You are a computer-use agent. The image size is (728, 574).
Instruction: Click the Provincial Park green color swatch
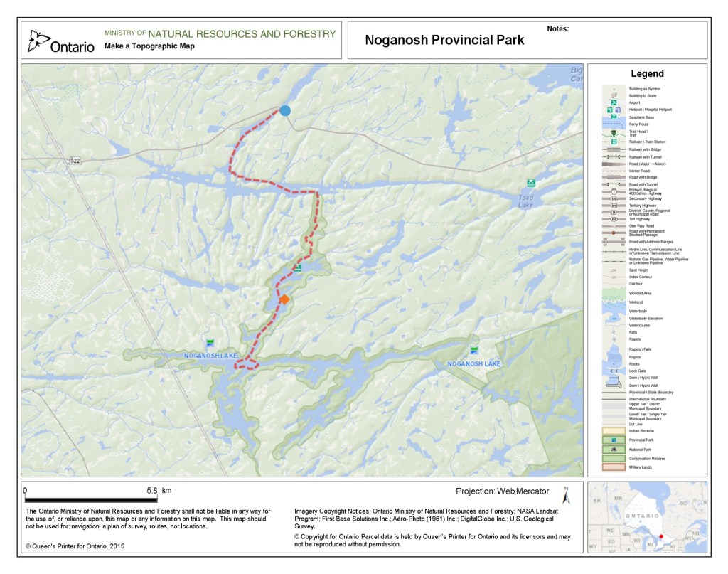(x=614, y=440)
